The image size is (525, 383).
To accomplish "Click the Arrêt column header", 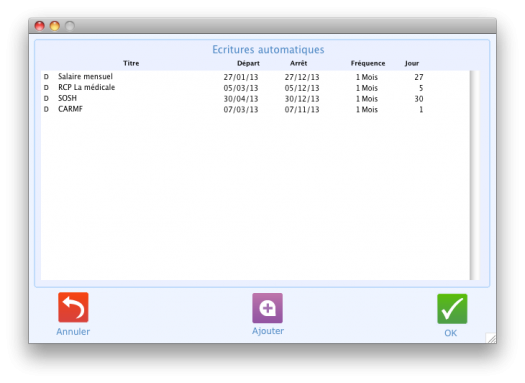I will click(x=298, y=63).
